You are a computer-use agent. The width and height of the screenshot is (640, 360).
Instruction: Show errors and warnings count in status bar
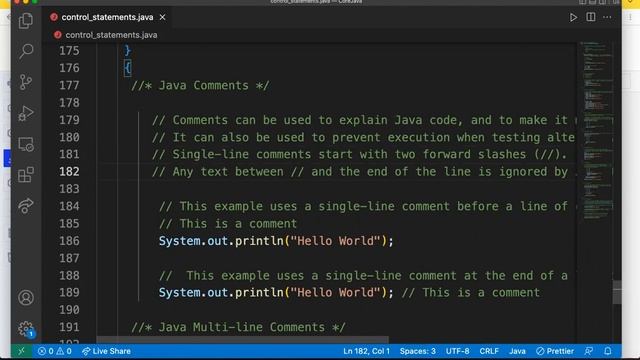point(55,351)
